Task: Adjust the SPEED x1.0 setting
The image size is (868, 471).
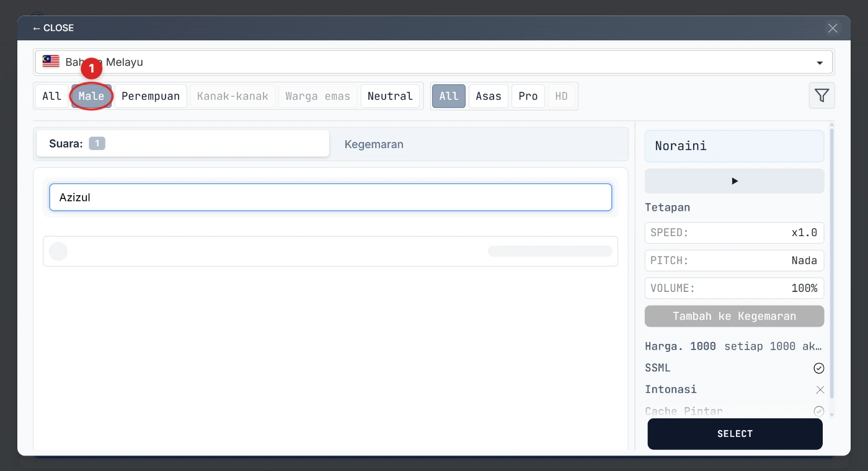Action: point(735,233)
